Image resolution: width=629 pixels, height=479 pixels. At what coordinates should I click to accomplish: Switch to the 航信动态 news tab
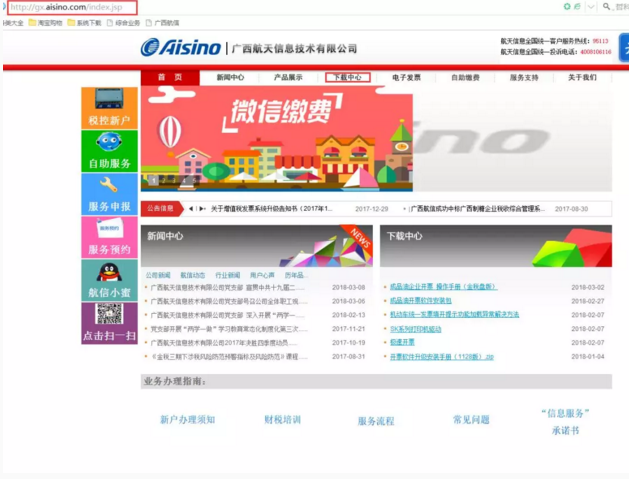193,275
